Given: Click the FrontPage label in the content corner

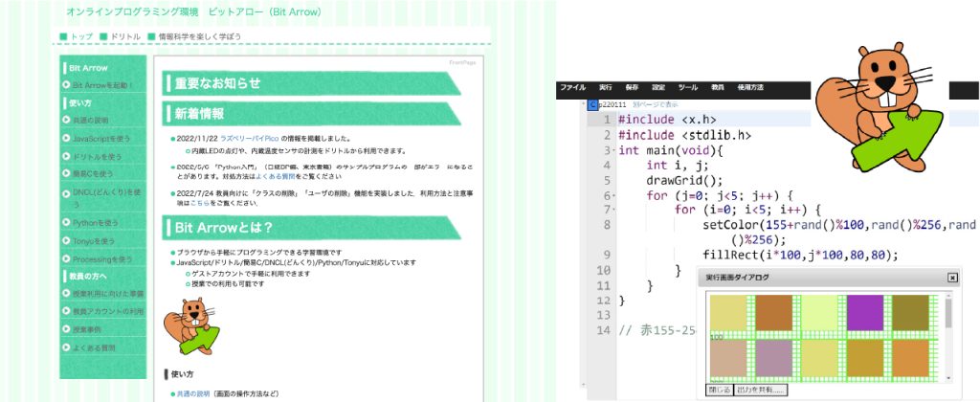Looking at the screenshot, I should pos(462,62).
